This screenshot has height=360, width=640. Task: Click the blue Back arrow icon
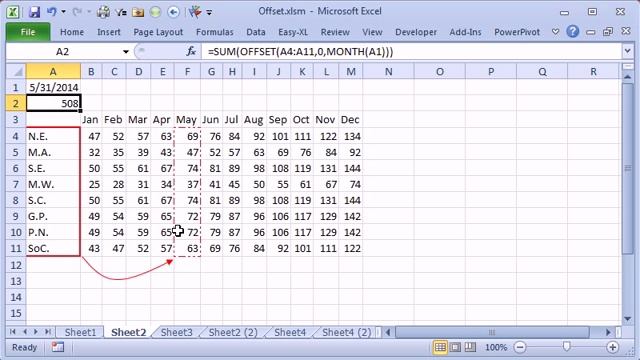point(173,12)
